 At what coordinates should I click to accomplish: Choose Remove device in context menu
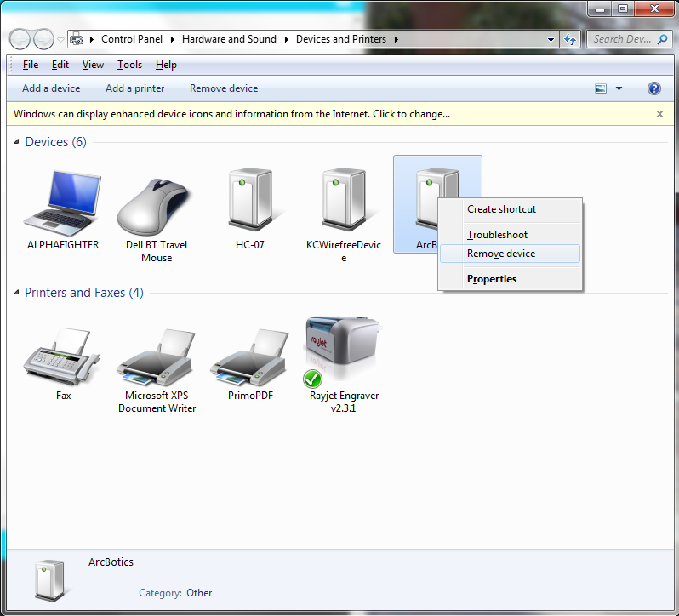(x=510, y=254)
